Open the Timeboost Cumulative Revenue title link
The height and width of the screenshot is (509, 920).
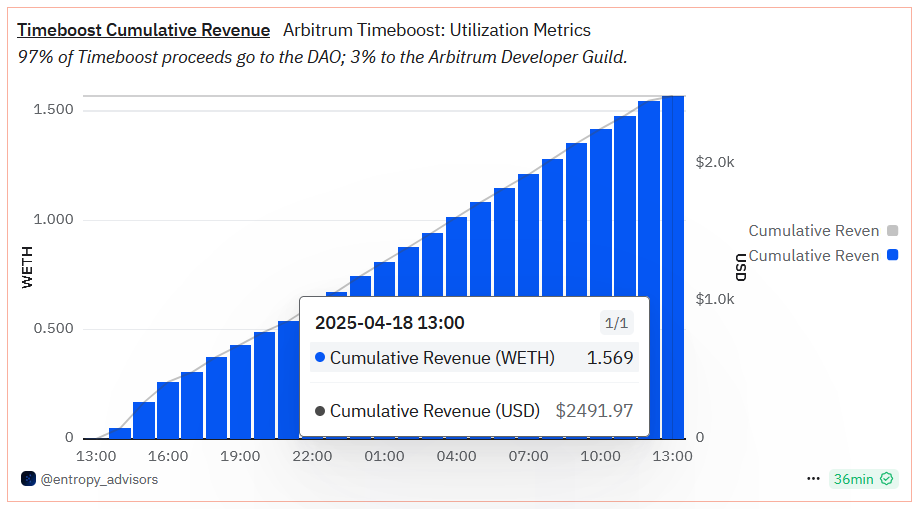(143, 30)
